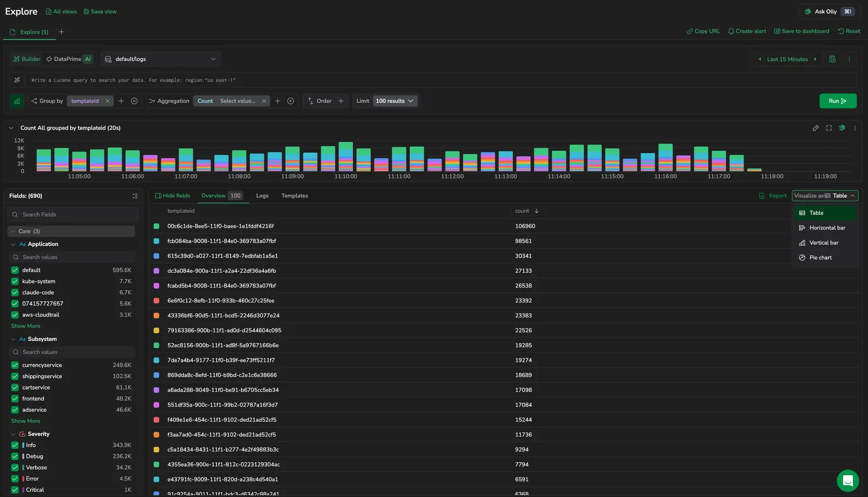The width and height of the screenshot is (868, 497).
Task: Collapse the Count All chart panel
Action: 11,128
